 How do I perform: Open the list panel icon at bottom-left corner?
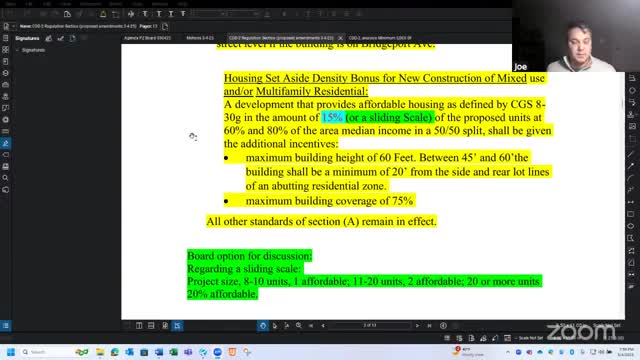[6, 326]
